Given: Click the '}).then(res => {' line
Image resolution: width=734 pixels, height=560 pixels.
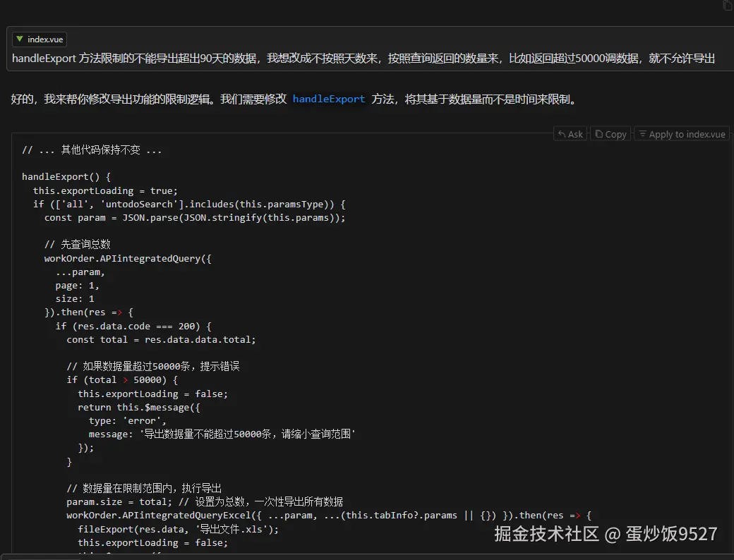Looking at the screenshot, I should pos(89,312).
